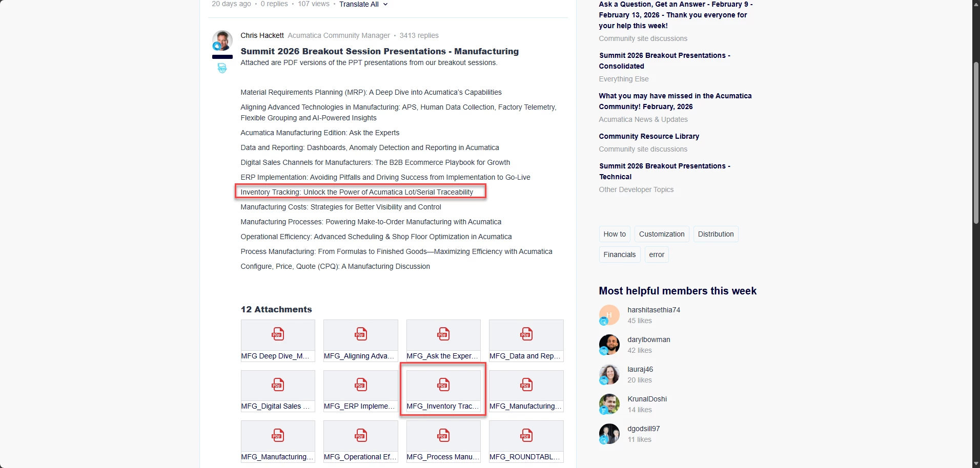980x468 pixels.
Task: Open PDF icon for MFG_Data and Rep attachment
Action: pyautogui.click(x=526, y=334)
